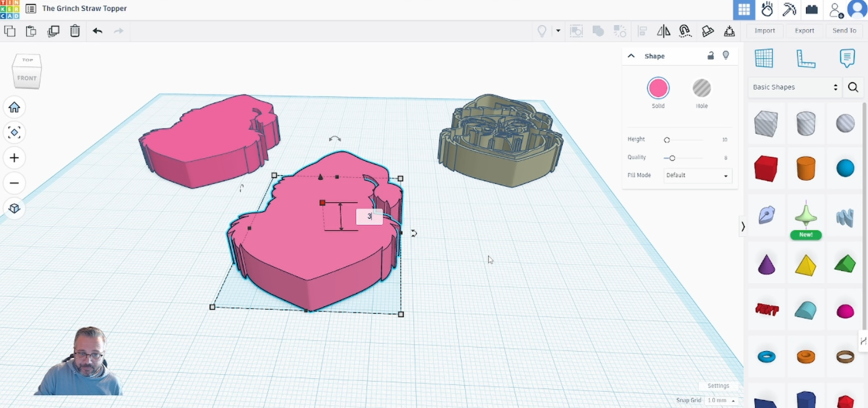Toggle the shape lock icon
Viewport: 868px width, 408px height.
coord(710,56)
